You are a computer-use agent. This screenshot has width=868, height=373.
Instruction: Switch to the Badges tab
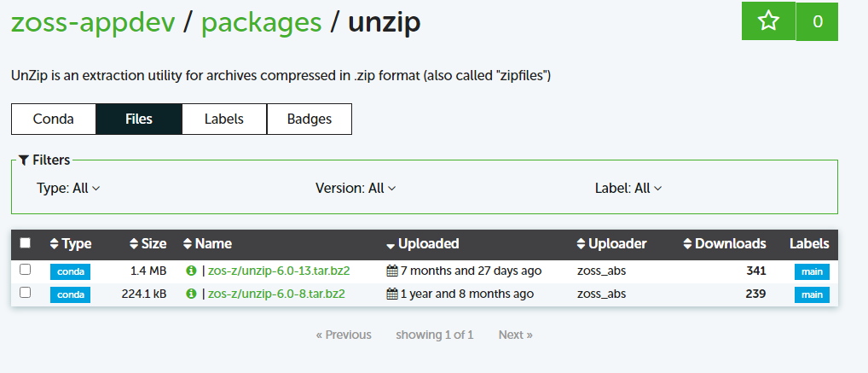(x=310, y=119)
